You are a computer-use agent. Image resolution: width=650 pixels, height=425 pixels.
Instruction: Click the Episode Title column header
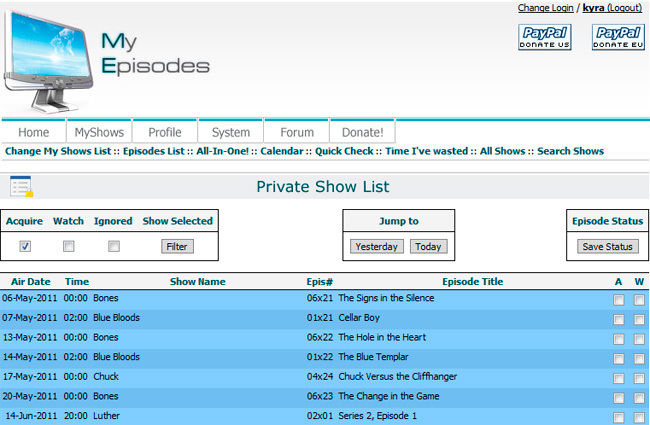coord(473,282)
